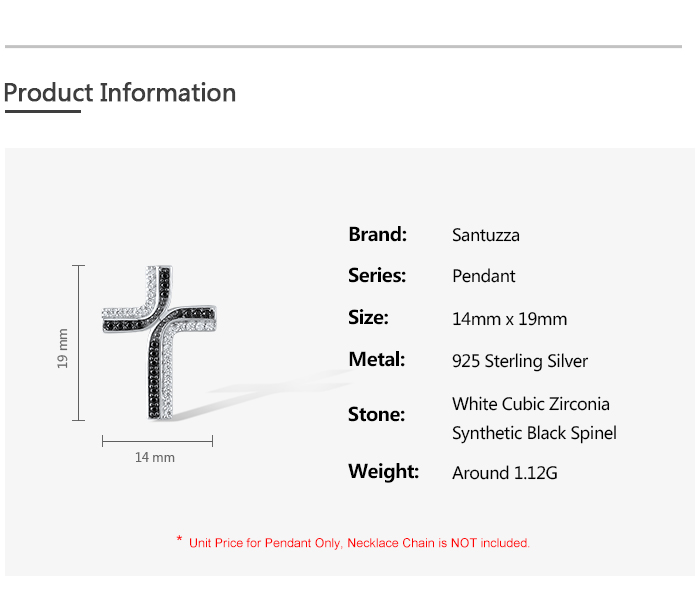Click the Brand label
The image size is (700, 615).
click(377, 235)
